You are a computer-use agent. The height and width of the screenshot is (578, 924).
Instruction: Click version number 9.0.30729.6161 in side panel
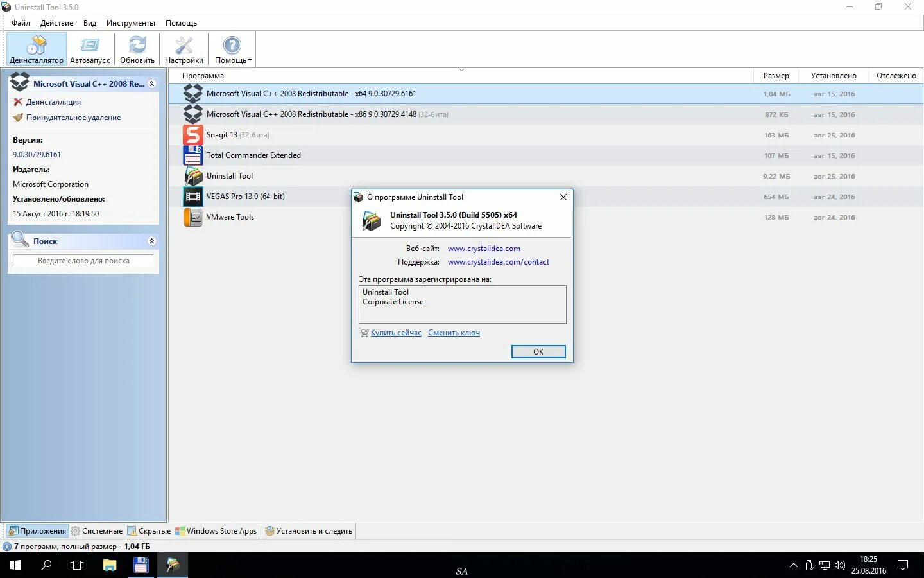point(37,155)
